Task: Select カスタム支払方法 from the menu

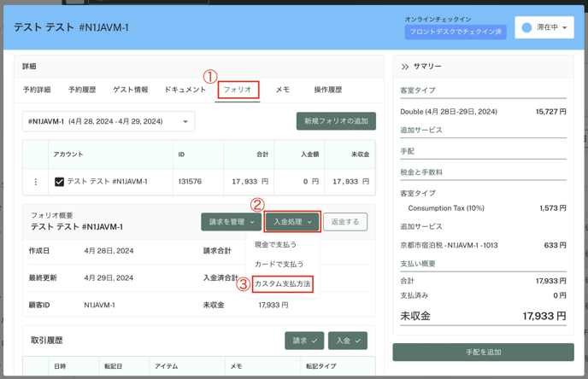Action: point(282,283)
